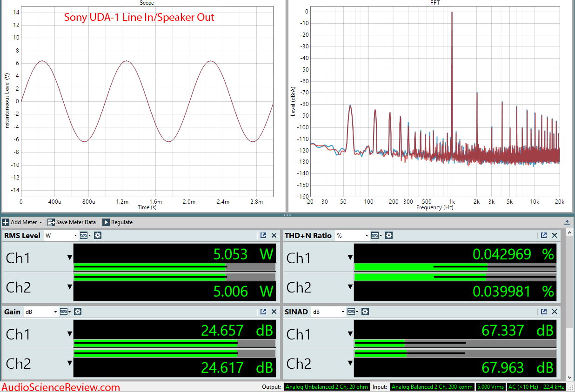
Task: Click the 67.337 dB SINAD reading
Action: [517, 330]
